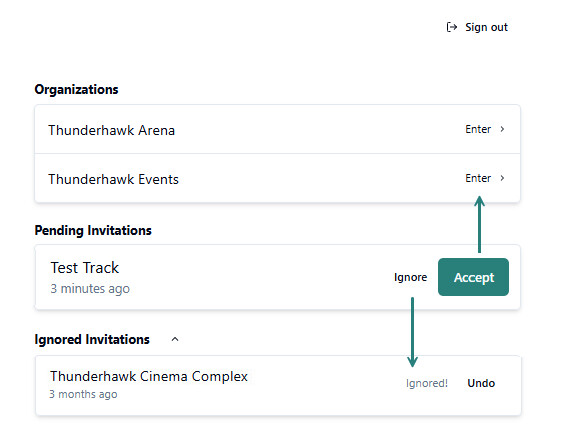
Task: Click the '3 months ago' timestamp
Action: pyautogui.click(x=83, y=394)
